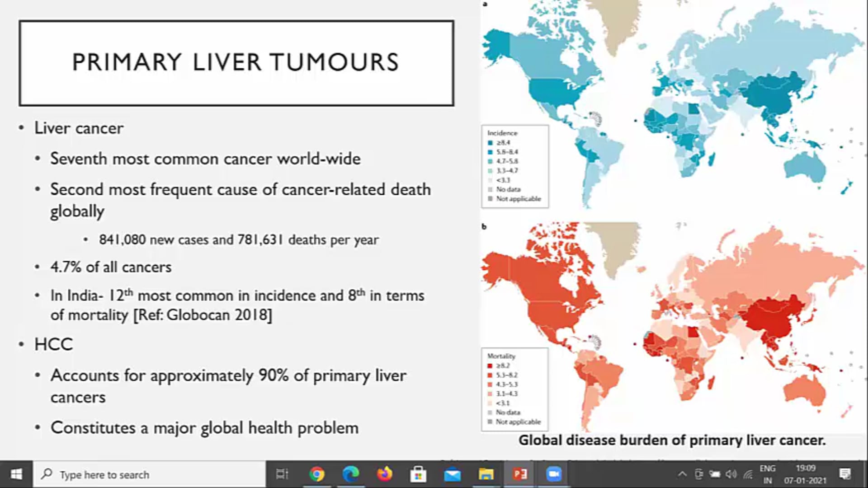
Task: Open File Explorer from the taskbar
Action: 486,474
